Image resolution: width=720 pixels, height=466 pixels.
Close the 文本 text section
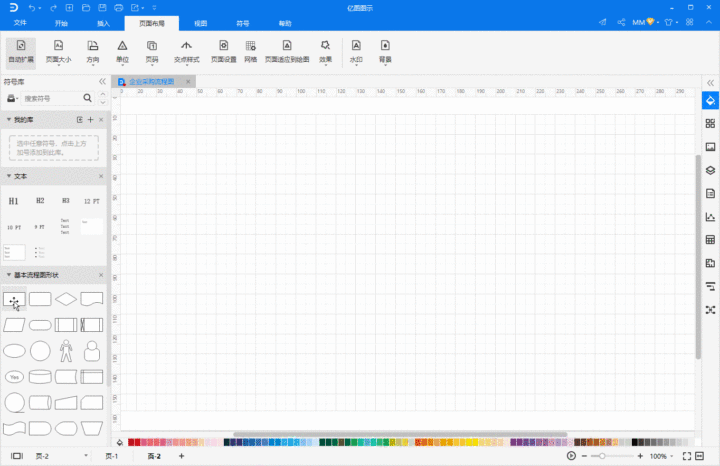pos(101,176)
